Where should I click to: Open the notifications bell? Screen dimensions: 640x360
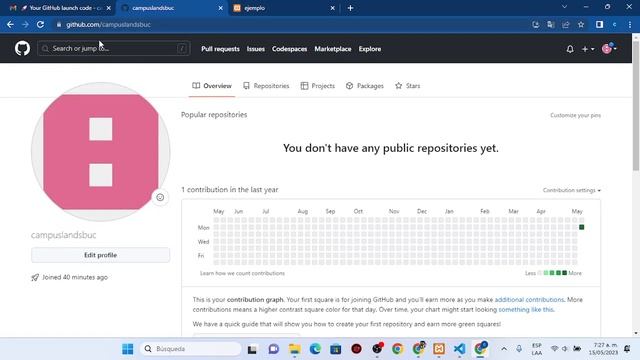570,49
